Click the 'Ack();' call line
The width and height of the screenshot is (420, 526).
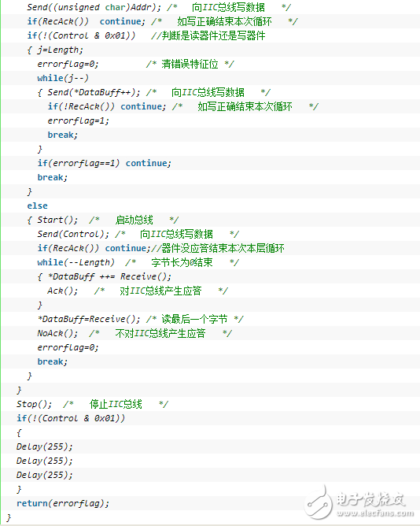(63, 291)
